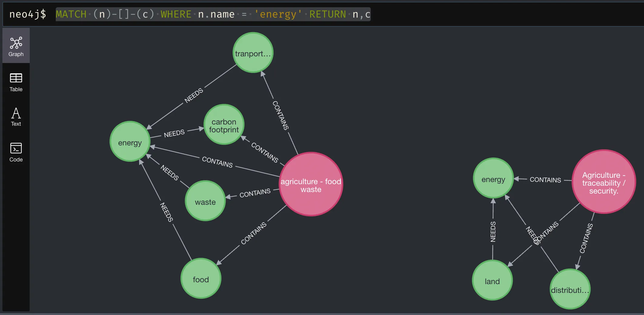Select the truncated 'distributi…' node
The image size is (644, 315).
(569, 289)
